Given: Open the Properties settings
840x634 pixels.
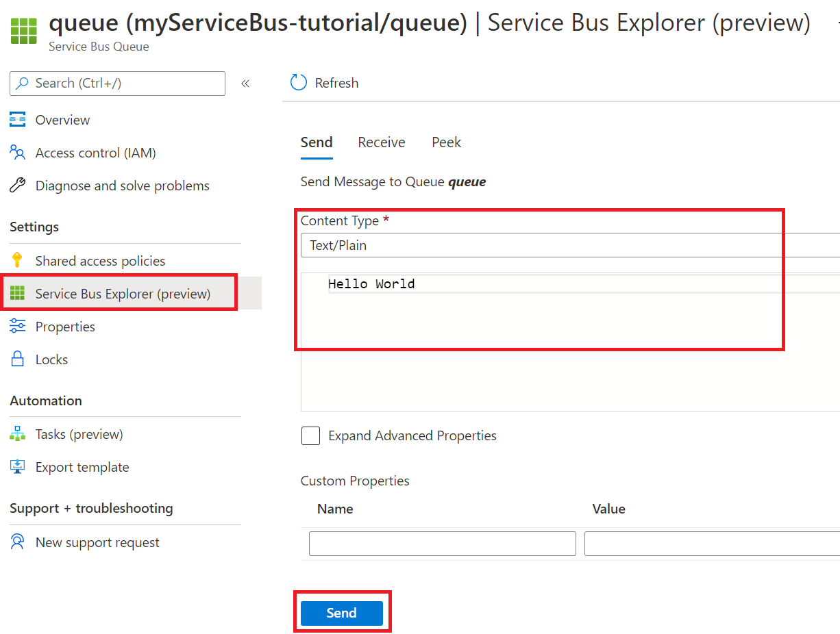Looking at the screenshot, I should coord(65,327).
